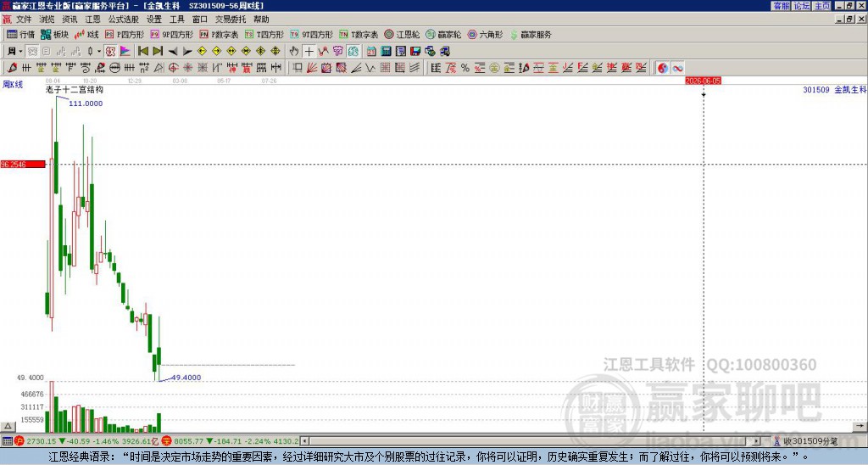Click the blue infinity symbol icon

click(x=677, y=68)
